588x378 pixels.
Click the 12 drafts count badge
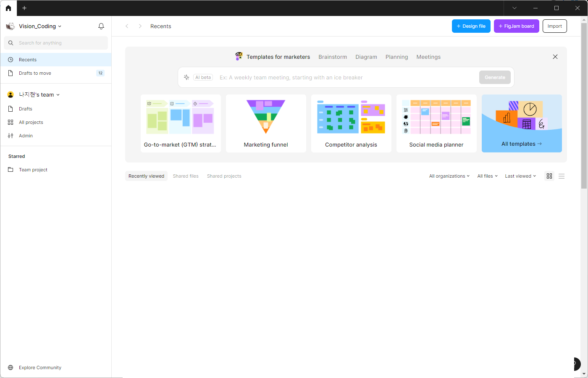point(100,73)
